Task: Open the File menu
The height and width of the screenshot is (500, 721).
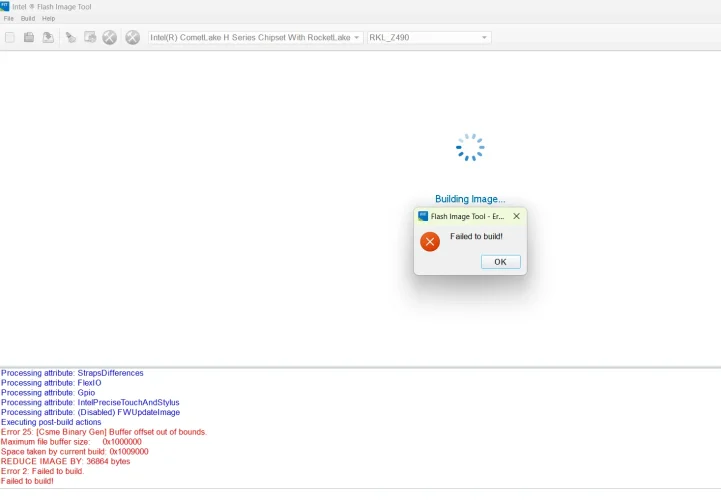Action: [x=9, y=18]
